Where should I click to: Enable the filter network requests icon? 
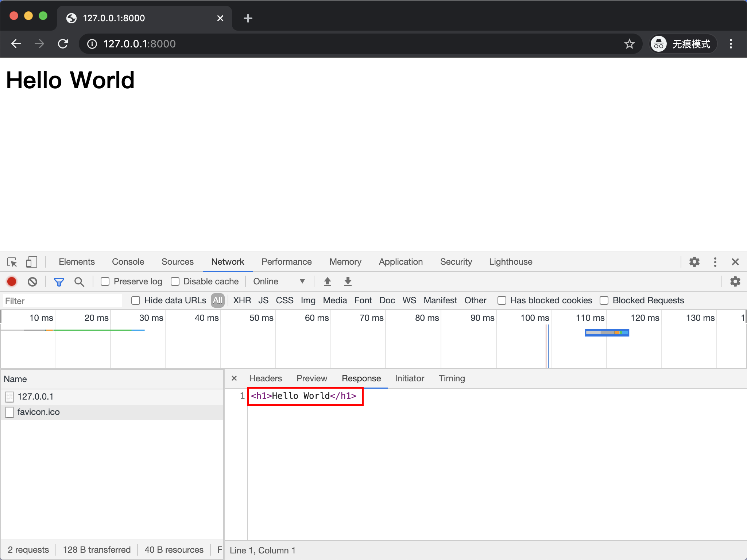coord(58,281)
